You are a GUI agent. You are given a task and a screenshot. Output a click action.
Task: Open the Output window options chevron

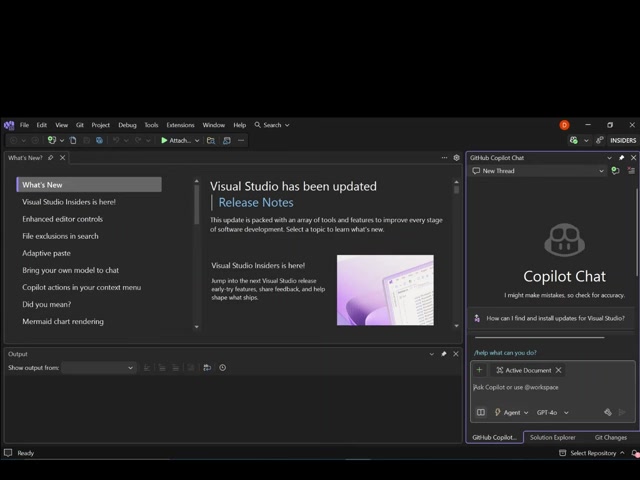[x=431, y=354]
